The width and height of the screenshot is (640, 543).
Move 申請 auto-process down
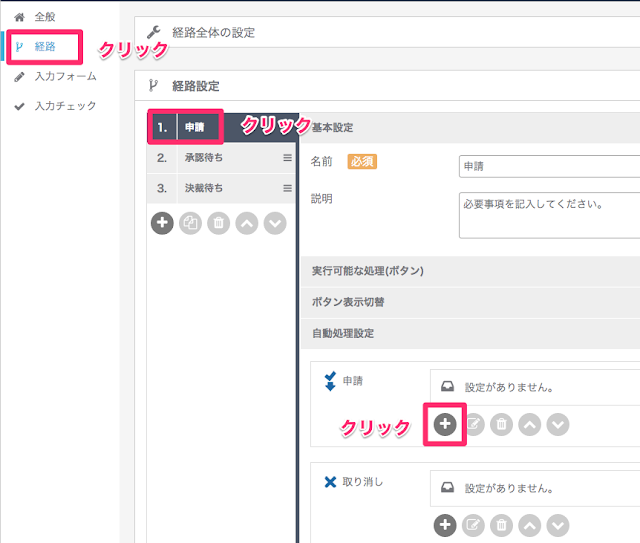[x=558, y=424]
